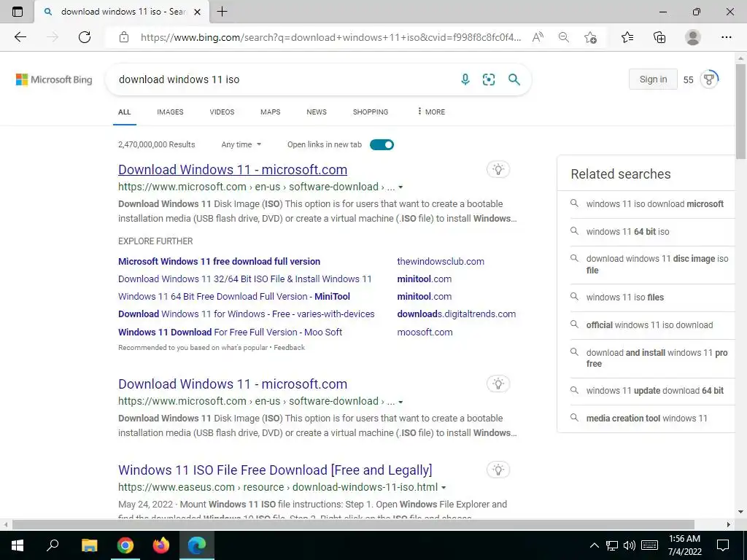Open Read aloud icon in address bar
747x560 pixels.
[x=538, y=37]
